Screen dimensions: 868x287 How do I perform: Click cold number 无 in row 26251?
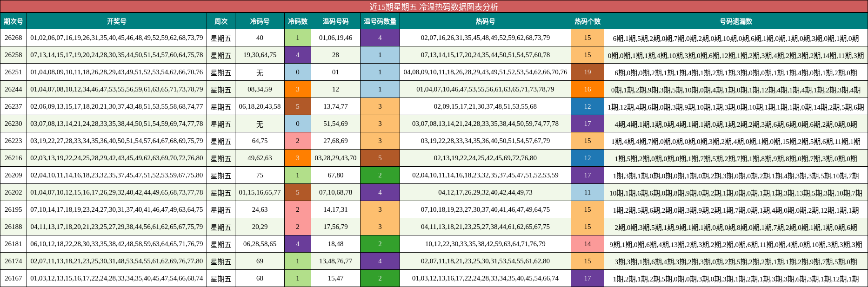[x=260, y=72]
